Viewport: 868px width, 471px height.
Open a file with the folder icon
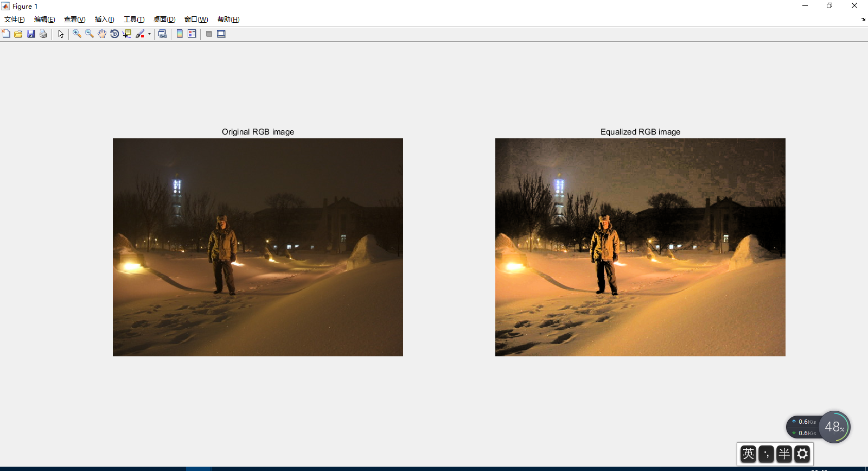(x=18, y=34)
